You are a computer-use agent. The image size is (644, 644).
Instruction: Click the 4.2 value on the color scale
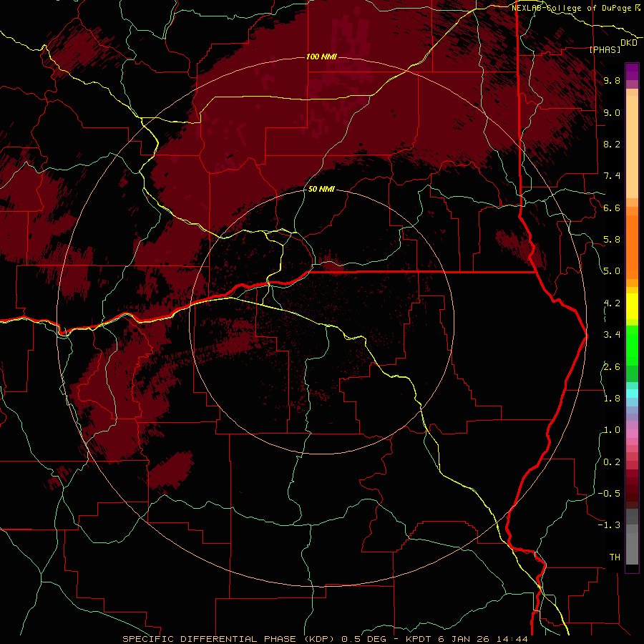[612, 303]
